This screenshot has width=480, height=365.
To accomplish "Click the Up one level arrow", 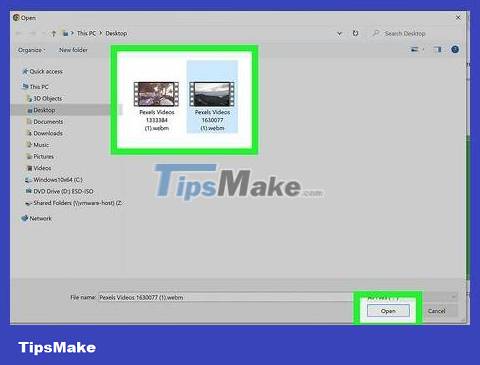I will pyautogui.click(x=53, y=33).
